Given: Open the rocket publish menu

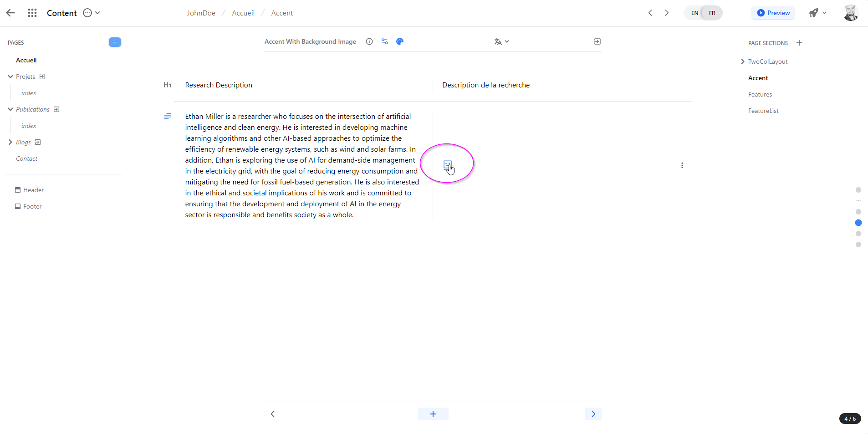Looking at the screenshot, I should click(817, 13).
